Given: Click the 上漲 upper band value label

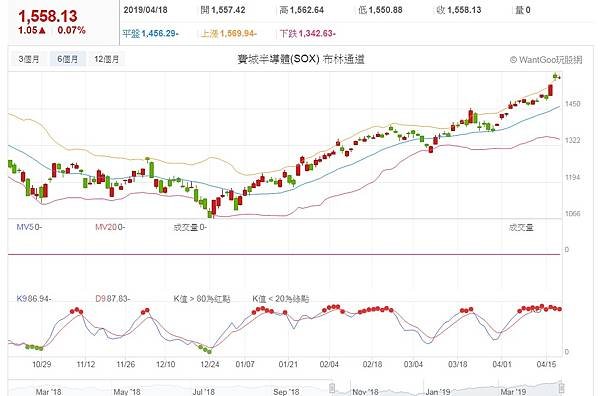Looking at the screenshot, I should click(x=229, y=34).
